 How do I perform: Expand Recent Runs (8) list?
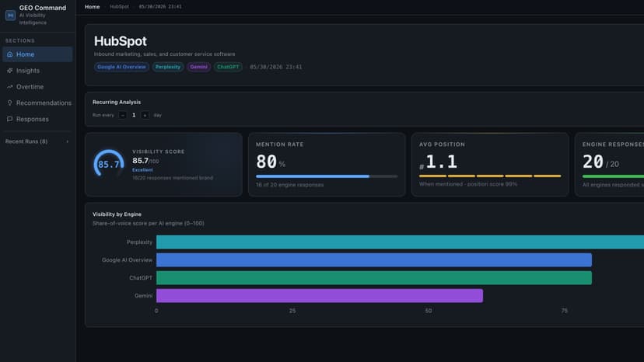pyautogui.click(x=37, y=141)
